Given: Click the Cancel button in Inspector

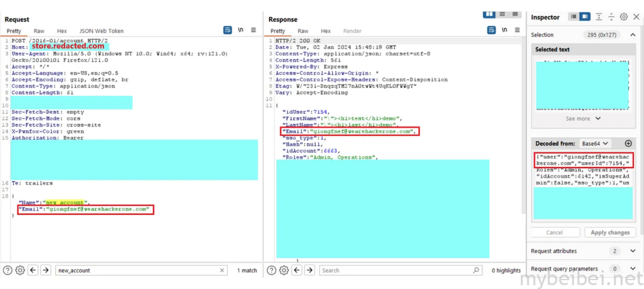Looking at the screenshot, I should coord(554,232).
